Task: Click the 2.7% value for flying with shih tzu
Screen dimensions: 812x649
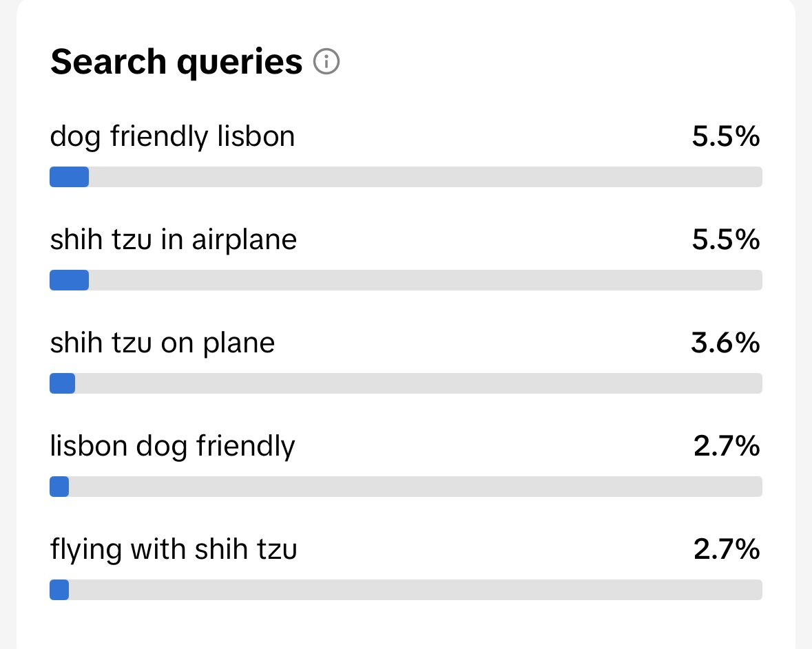Action: [727, 549]
